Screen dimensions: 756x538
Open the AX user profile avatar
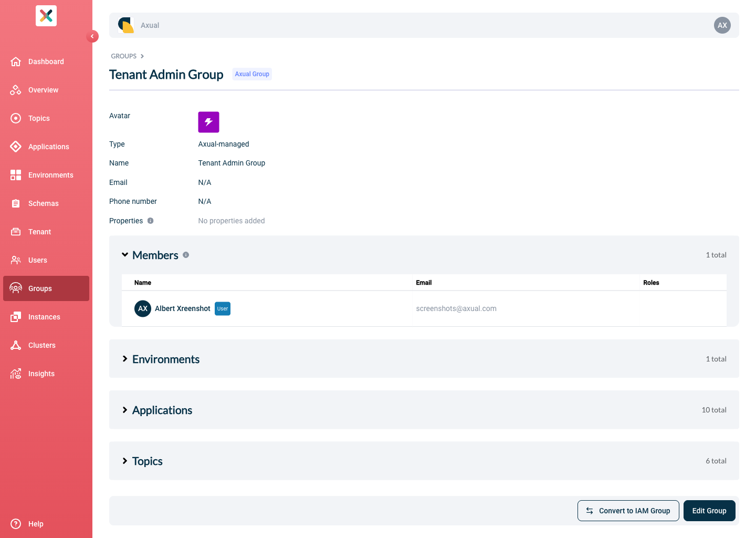coord(722,25)
